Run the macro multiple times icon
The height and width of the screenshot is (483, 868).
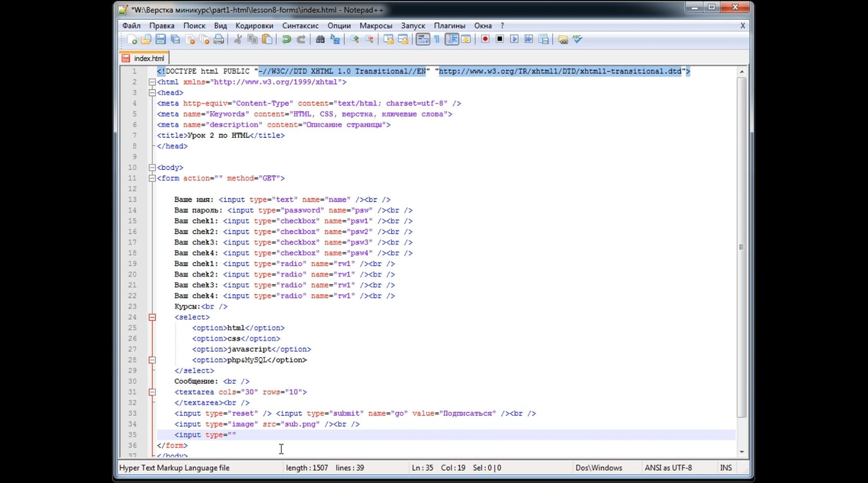[529, 40]
